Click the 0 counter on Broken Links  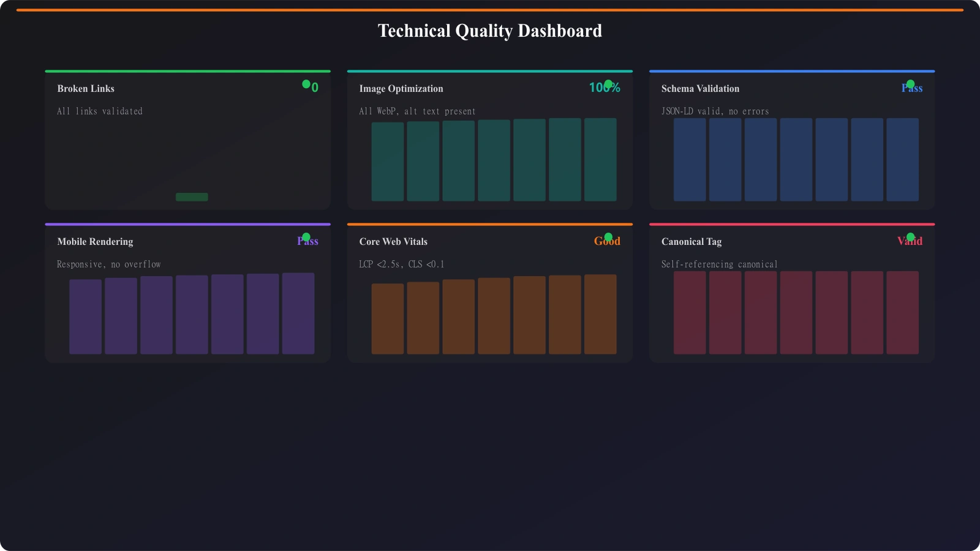pyautogui.click(x=314, y=88)
